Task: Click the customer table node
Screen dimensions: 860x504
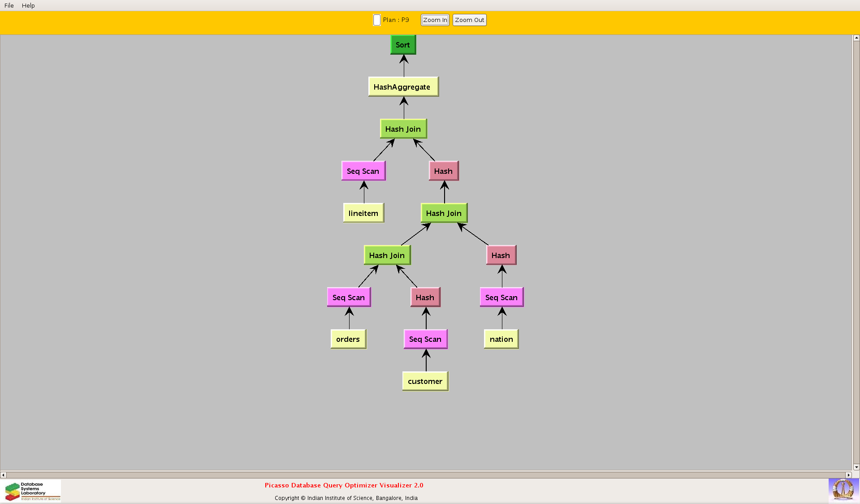Action: point(425,381)
